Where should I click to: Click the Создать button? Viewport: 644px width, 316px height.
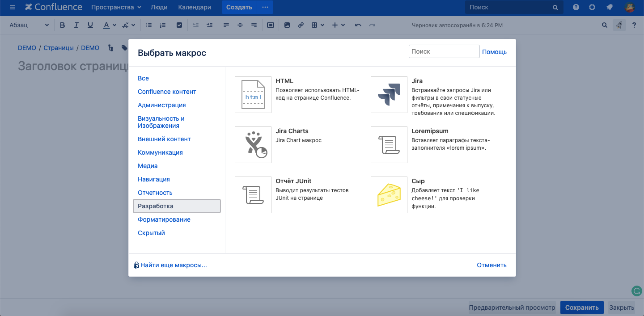(x=239, y=7)
